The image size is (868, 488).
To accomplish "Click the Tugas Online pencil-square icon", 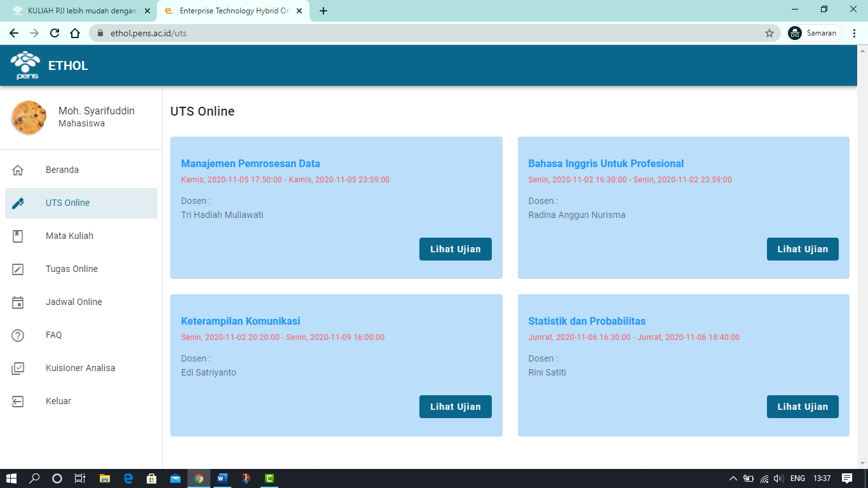I will (x=18, y=269).
